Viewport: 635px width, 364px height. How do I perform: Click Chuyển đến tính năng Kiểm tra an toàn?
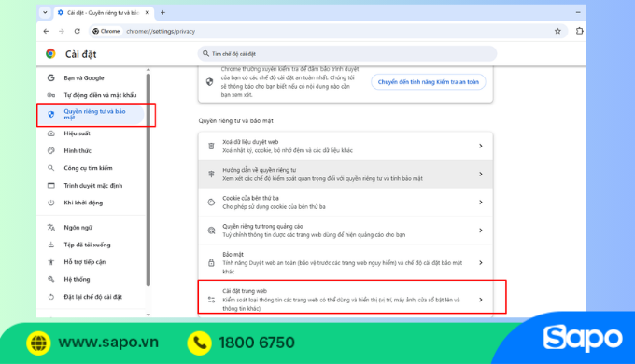pos(428,82)
